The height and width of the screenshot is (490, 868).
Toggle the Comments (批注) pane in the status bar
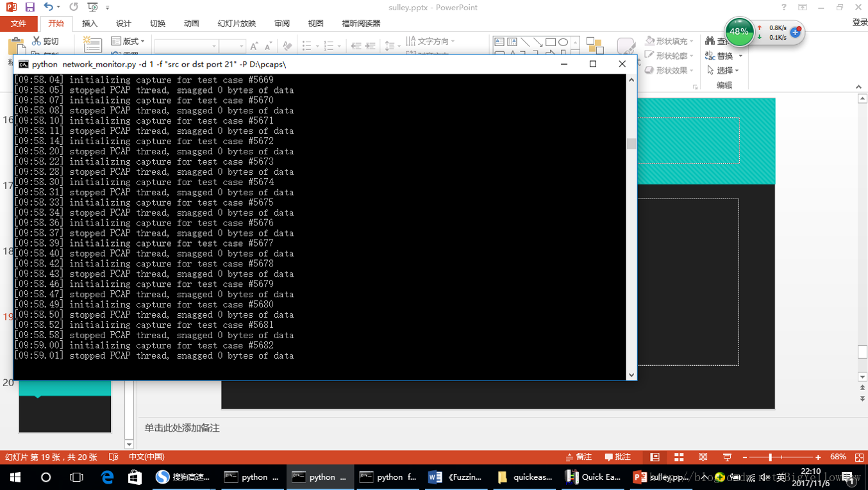[x=618, y=457]
